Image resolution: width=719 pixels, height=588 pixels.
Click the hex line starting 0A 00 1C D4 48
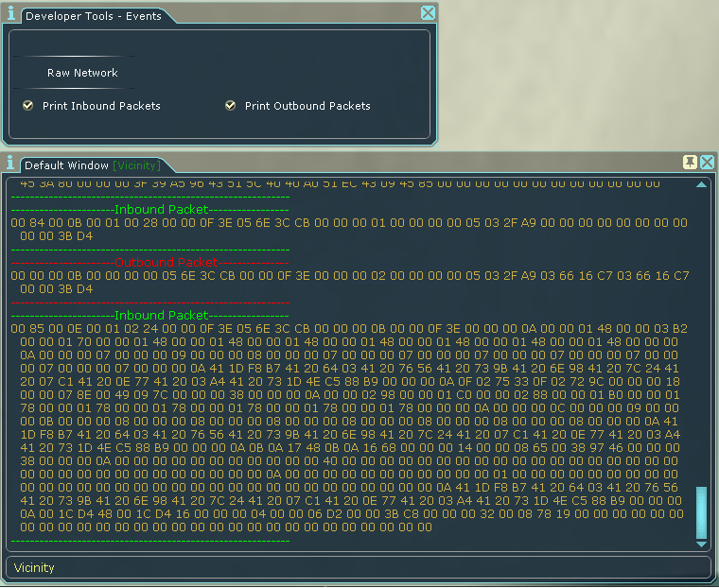click(x=352, y=514)
